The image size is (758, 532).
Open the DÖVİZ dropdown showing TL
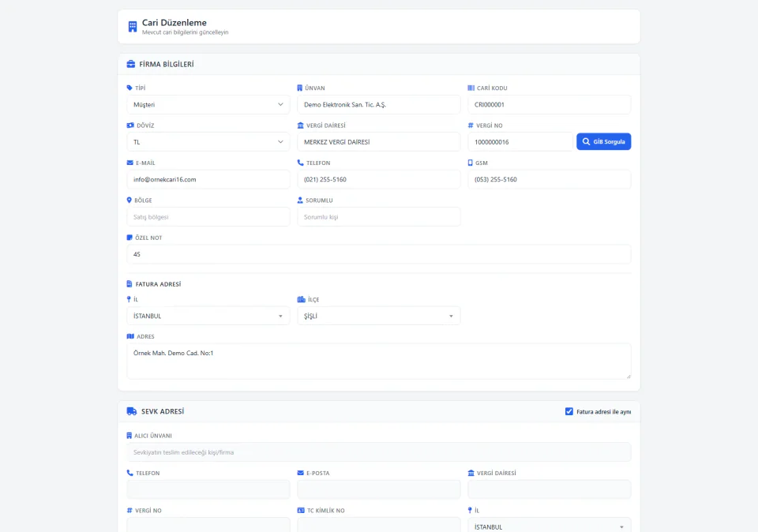click(208, 142)
